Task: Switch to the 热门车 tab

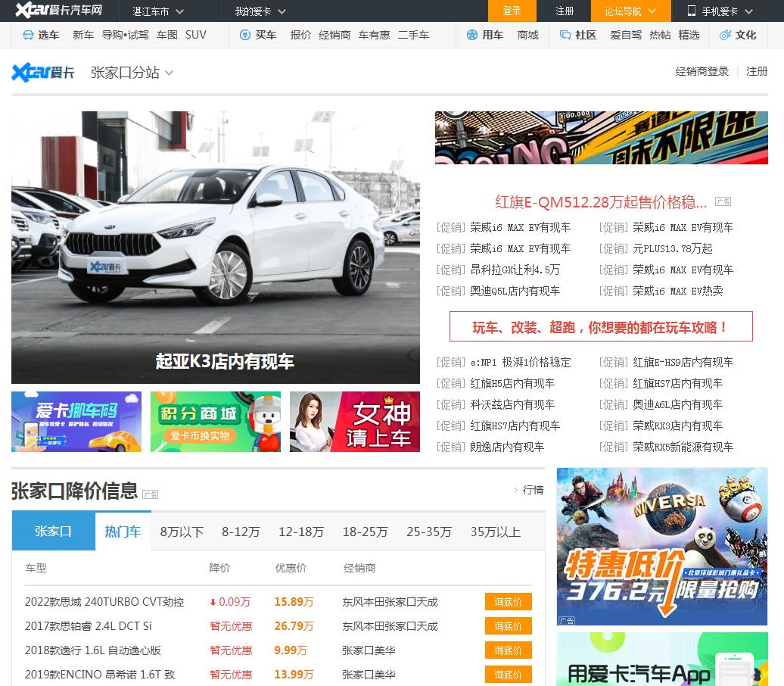Action: click(123, 531)
